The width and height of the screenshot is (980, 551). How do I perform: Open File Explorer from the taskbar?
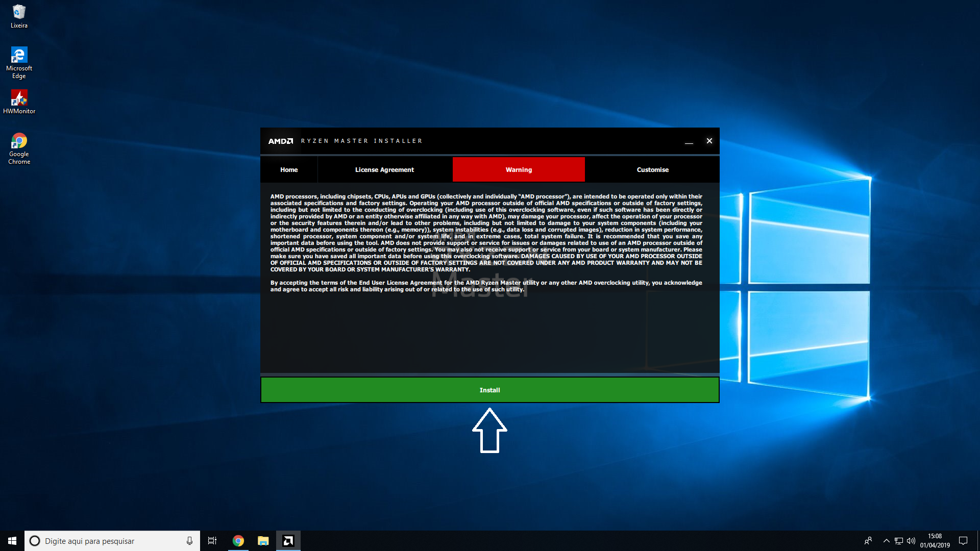click(263, 541)
